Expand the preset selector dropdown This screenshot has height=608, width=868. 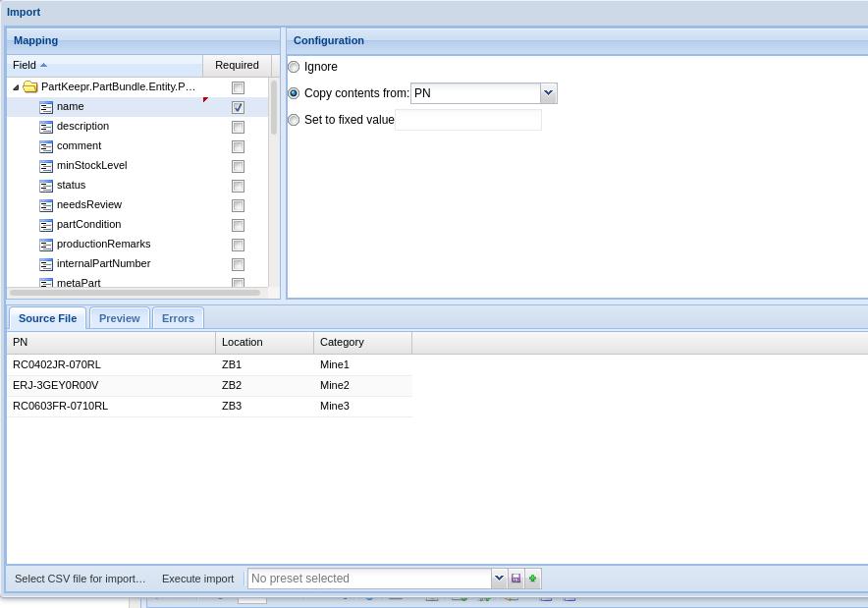[498, 579]
